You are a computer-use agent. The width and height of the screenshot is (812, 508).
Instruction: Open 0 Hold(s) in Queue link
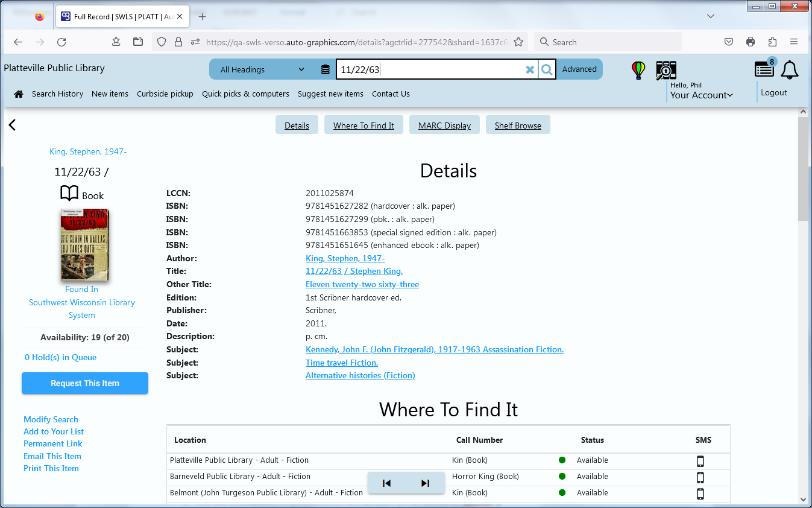(60, 357)
